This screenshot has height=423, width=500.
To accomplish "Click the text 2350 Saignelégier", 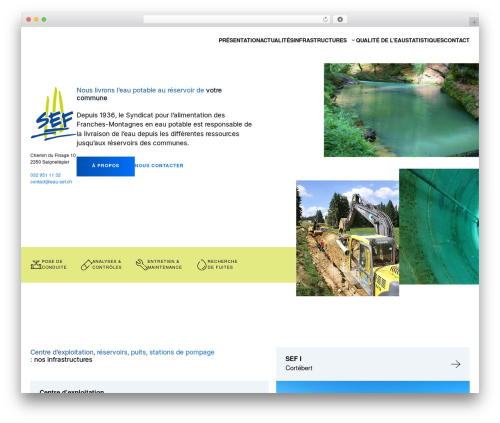I will pyautogui.click(x=50, y=162).
